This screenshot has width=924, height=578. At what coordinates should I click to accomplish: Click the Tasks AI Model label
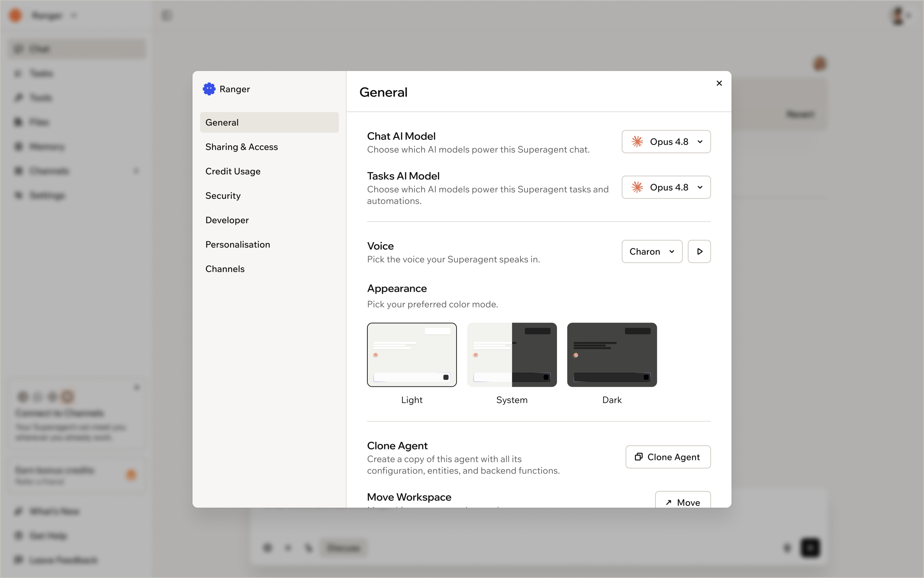pos(403,176)
